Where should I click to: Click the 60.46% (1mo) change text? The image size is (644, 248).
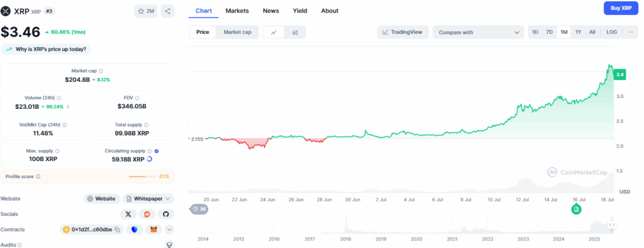[68, 31]
